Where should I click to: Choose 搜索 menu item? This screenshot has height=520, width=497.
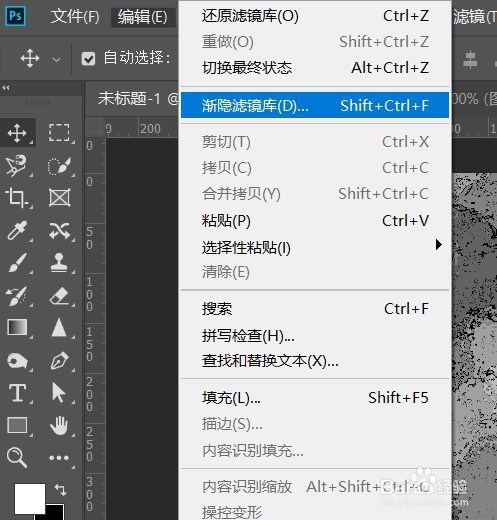click(315, 309)
